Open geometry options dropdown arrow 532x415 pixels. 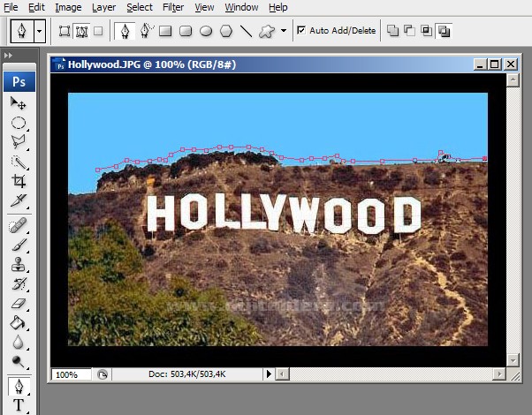[x=284, y=31]
